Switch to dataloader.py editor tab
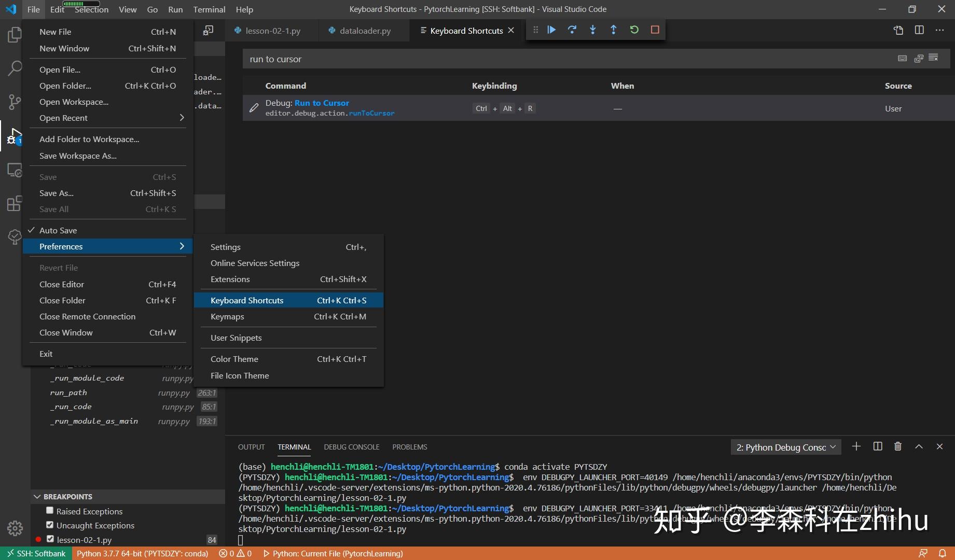Image resolution: width=955 pixels, height=560 pixels. [365, 31]
